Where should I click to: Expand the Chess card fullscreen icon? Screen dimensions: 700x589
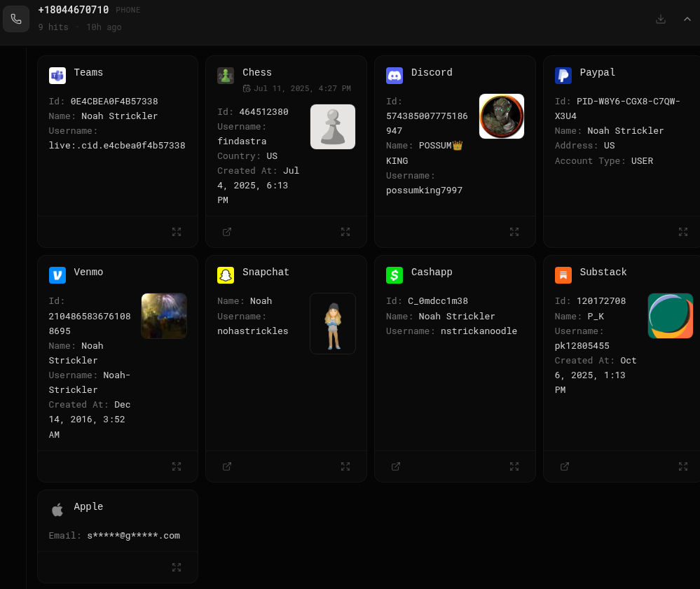pyautogui.click(x=345, y=232)
